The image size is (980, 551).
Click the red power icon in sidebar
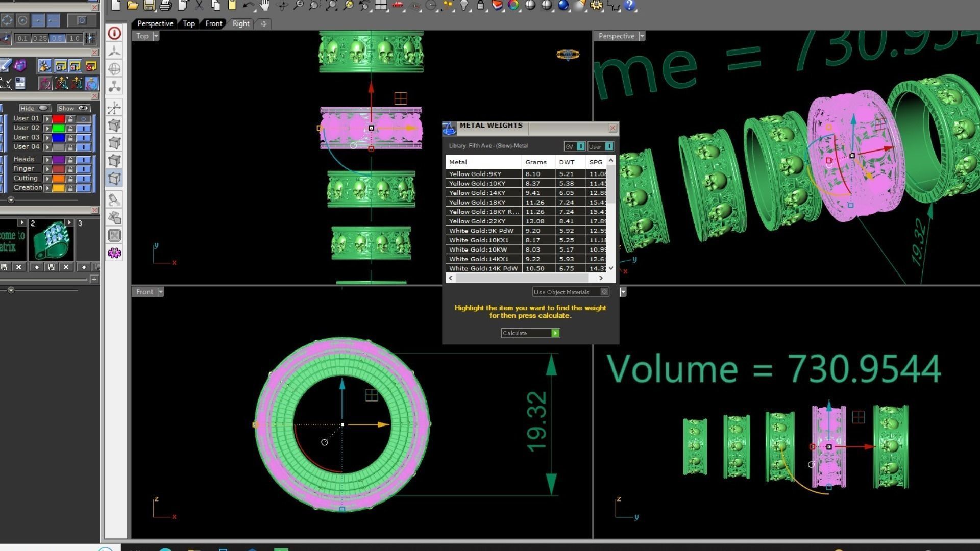pos(114,34)
